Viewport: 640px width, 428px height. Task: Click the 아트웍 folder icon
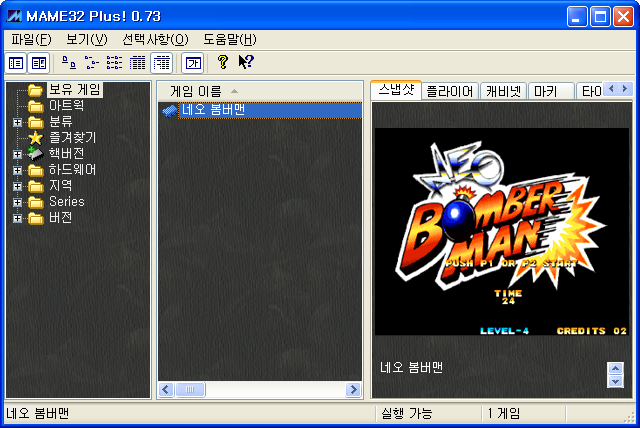click(36, 106)
